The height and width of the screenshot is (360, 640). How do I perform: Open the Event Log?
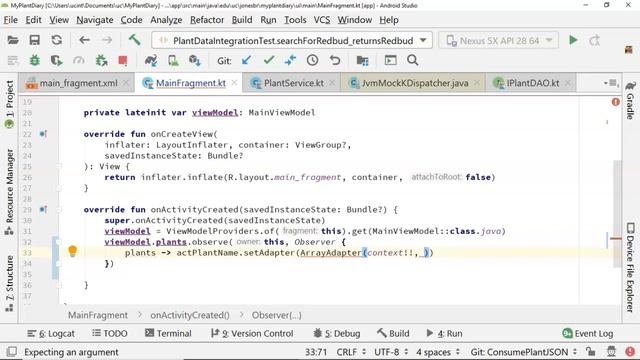click(588, 333)
